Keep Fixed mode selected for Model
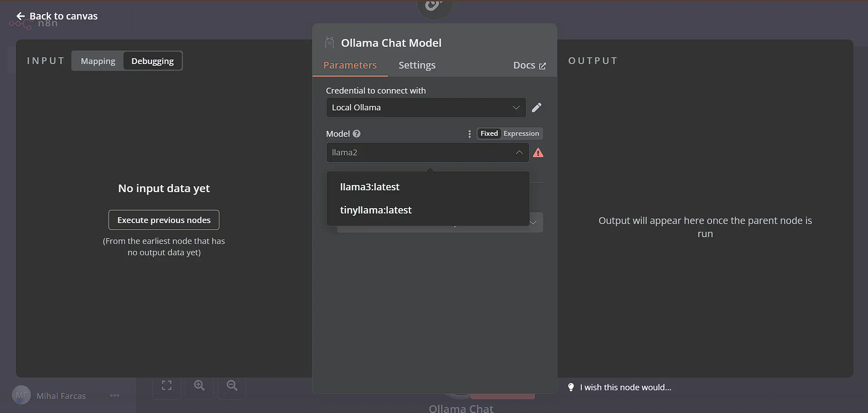This screenshot has width=868, height=413. [x=488, y=133]
